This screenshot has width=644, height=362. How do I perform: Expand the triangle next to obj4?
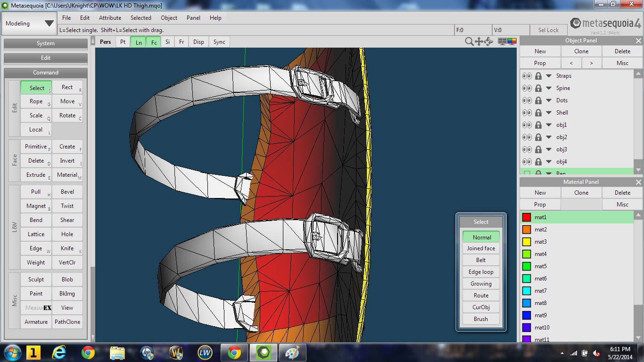coord(549,162)
